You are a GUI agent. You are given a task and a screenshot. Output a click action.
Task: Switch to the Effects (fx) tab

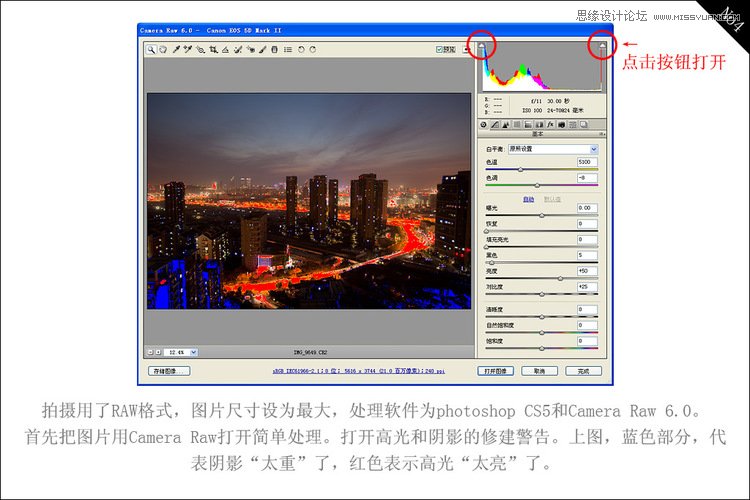click(x=550, y=124)
